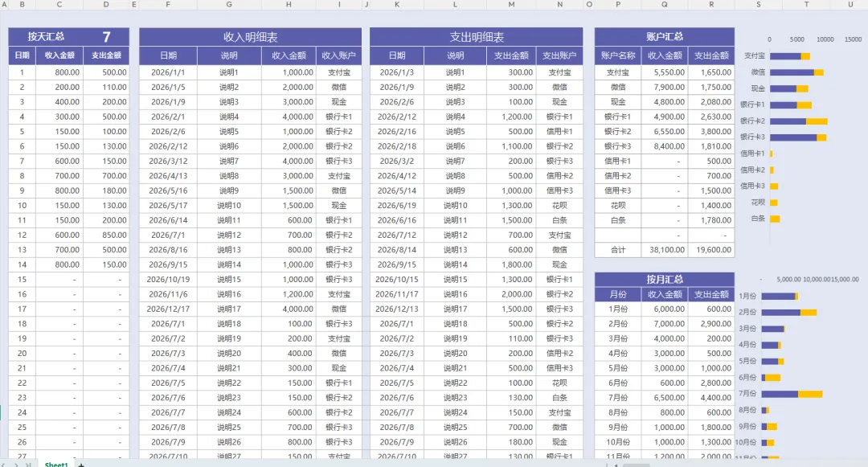
Task: Switch to Sheet1 tab
Action: tap(56, 465)
